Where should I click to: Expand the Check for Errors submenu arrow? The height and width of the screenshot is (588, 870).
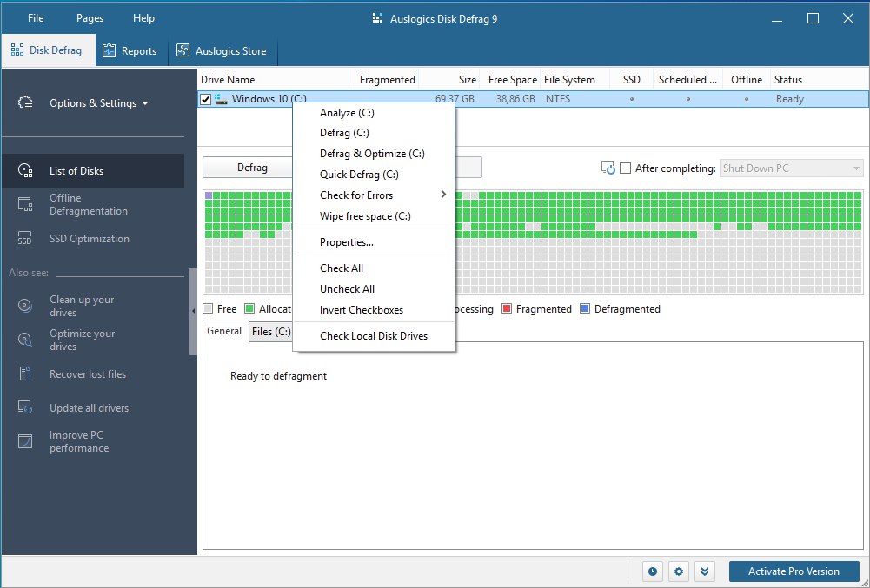coord(443,195)
